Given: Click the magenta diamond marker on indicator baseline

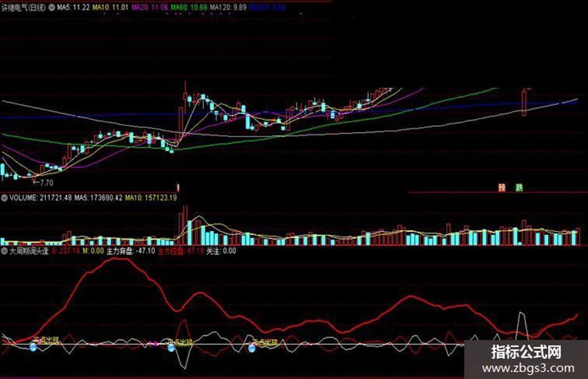Looking at the screenshot, I should [x=156, y=343].
